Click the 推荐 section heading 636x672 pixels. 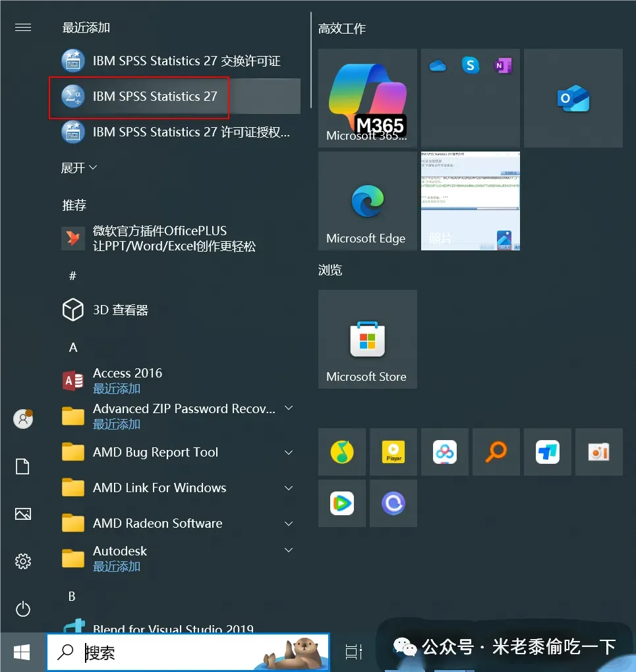[x=74, y=206]
